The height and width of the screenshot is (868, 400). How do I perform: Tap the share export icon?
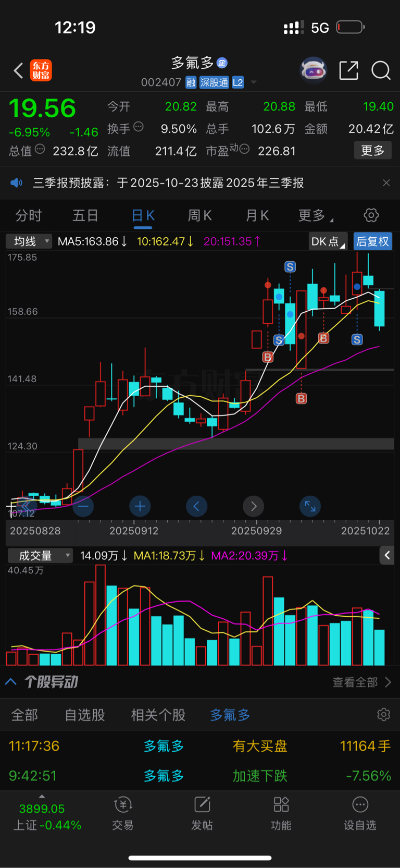(348, 70)
